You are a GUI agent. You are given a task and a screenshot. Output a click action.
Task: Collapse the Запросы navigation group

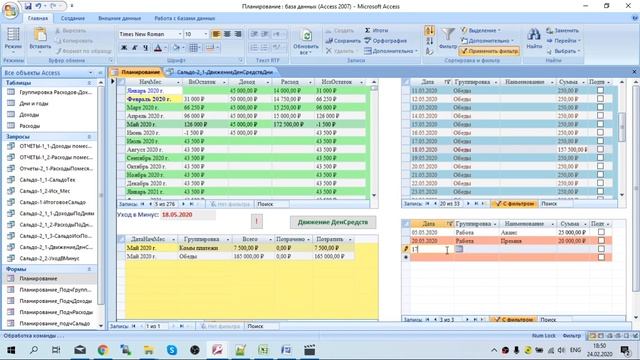coord(89,136)
